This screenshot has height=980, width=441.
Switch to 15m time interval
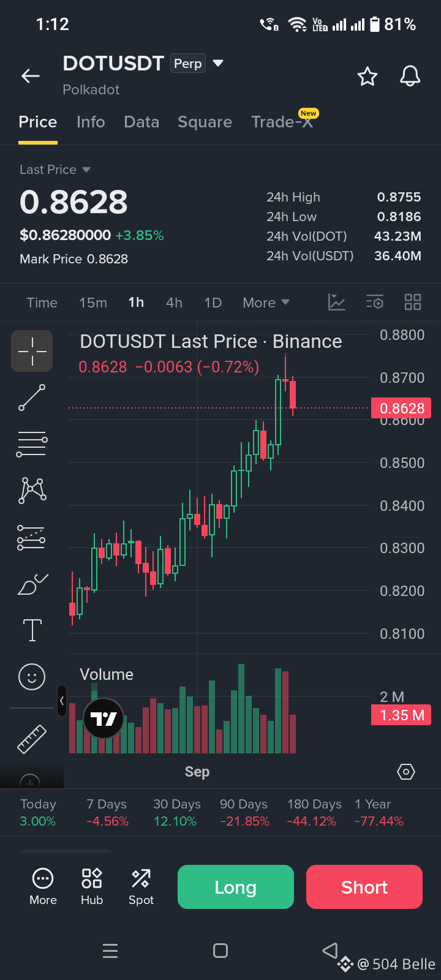pyautogui.click(x=93, y=303)
